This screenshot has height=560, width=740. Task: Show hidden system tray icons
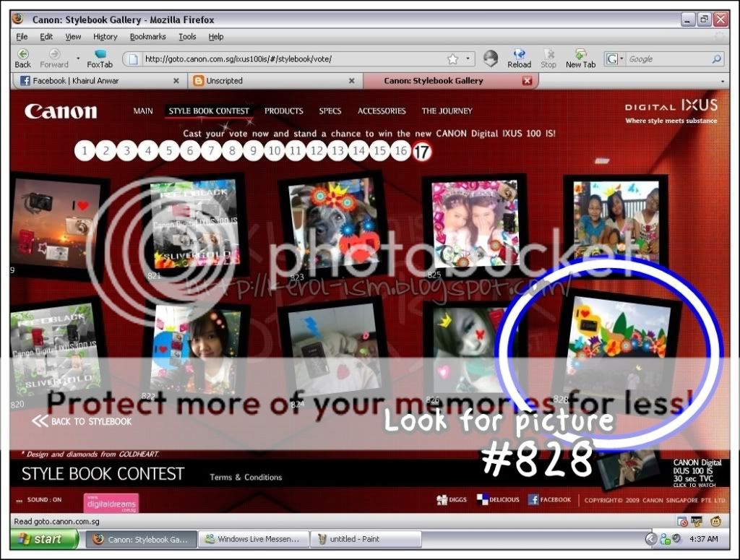click(651, 539)
